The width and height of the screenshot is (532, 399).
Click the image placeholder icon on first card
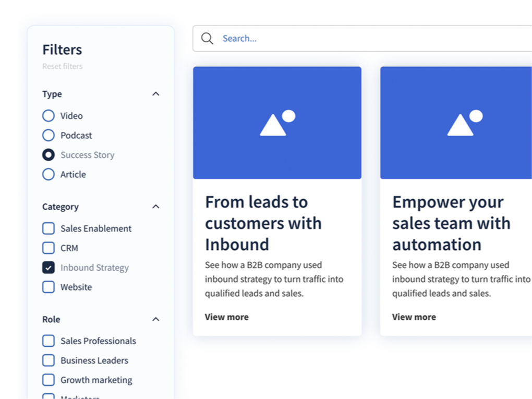click(x=277, y=123)
